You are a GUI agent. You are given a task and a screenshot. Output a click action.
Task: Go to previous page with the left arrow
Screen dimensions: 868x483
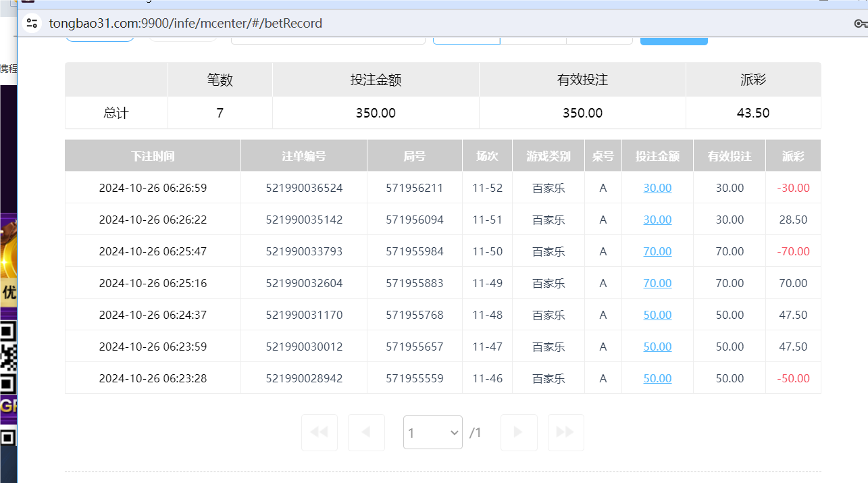click(366, 432)
